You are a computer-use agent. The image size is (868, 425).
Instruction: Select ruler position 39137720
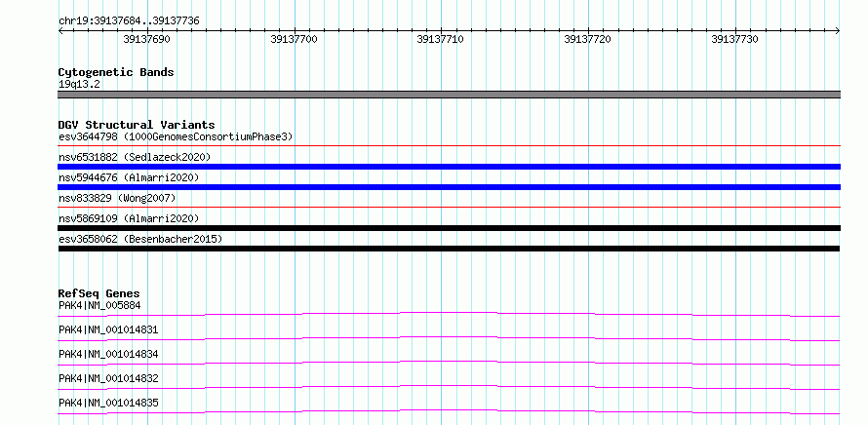588,39
